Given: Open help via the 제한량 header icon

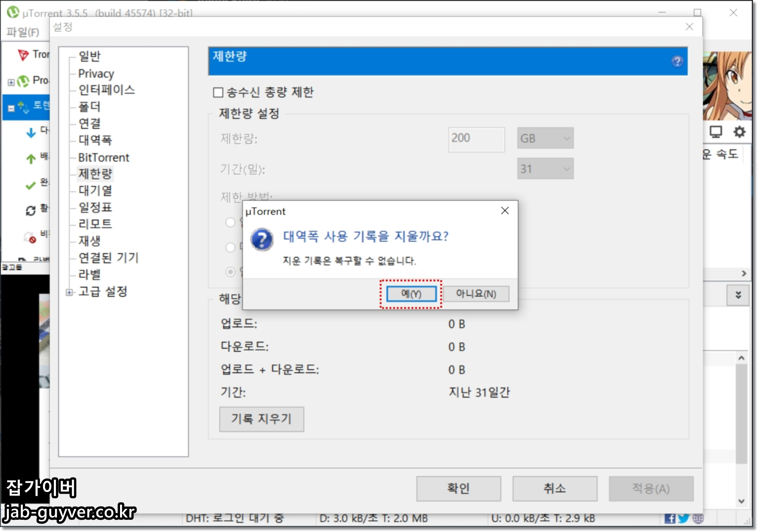Looking at the screenshot, I should click(677, 61).
